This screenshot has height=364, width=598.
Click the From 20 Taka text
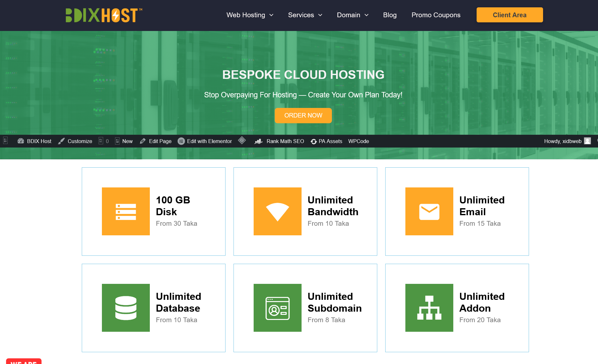tap(480, 320)
